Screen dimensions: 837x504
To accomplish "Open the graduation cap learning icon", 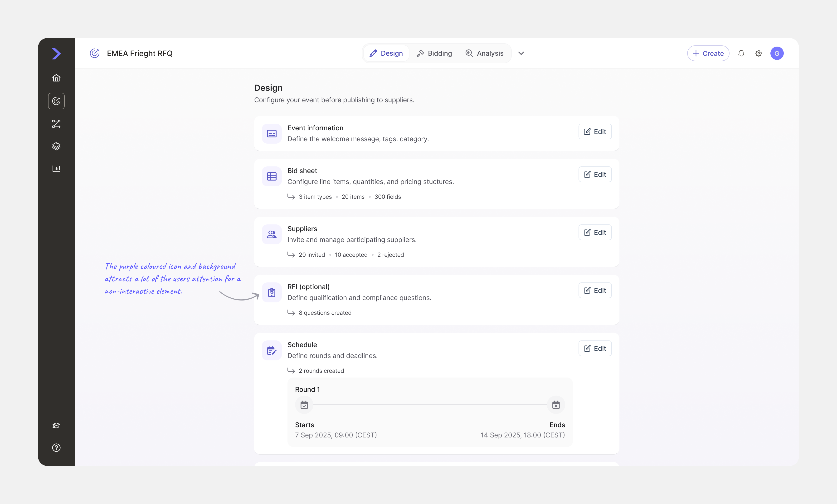I will click(56, 426).
